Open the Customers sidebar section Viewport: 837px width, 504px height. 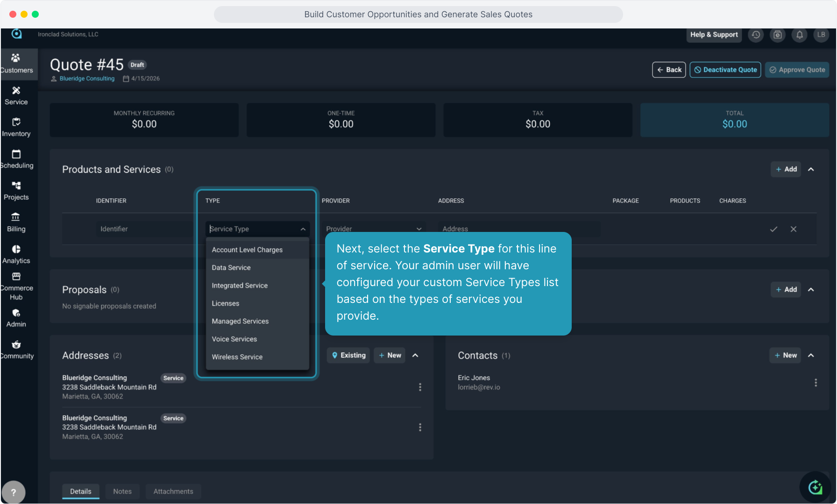(16, 63)
